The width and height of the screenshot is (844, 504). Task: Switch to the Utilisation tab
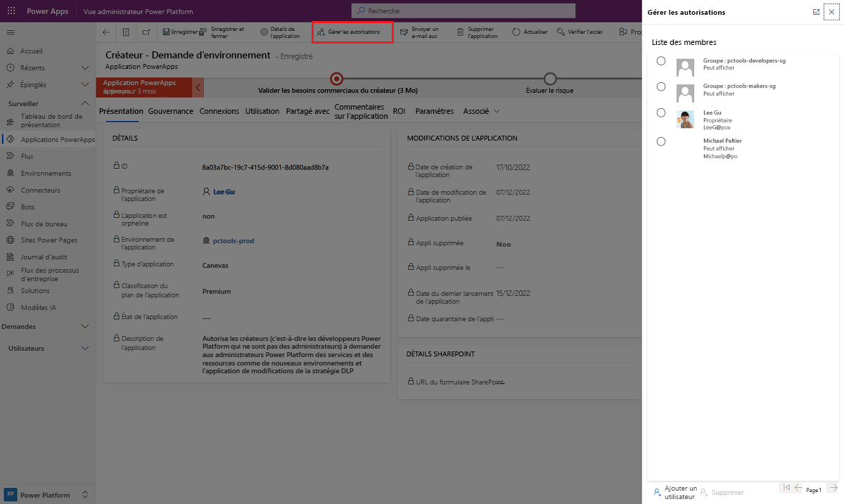262,111
